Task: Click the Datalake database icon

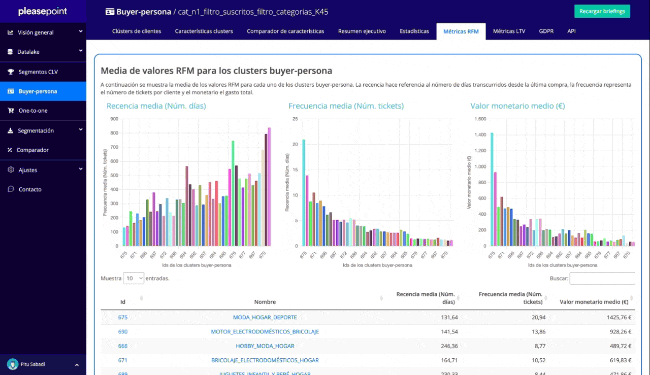Action: (x=10, y=52)
